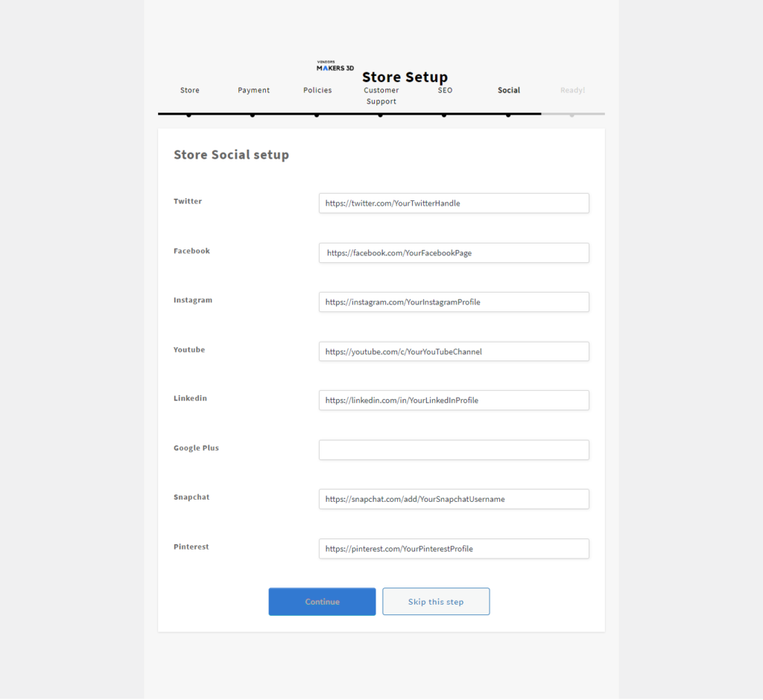Click the empty Google Plus field
Viewport: 763px width, 700px height.
[454, 450]
